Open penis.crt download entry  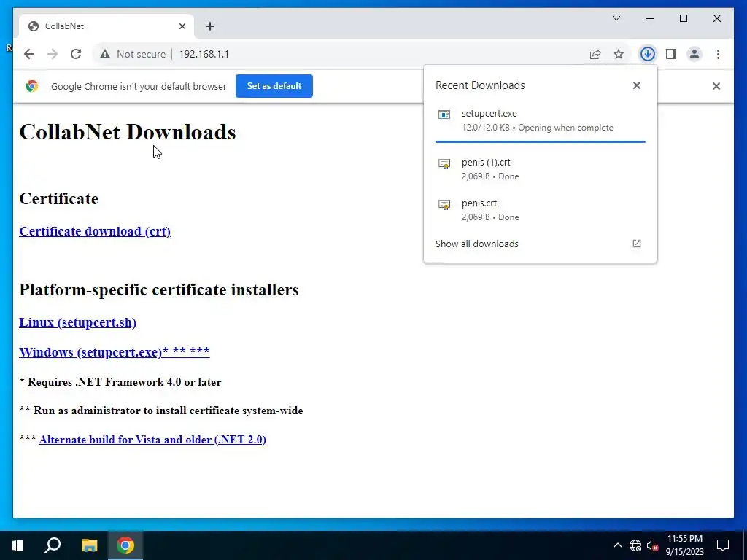click(541, 210)
